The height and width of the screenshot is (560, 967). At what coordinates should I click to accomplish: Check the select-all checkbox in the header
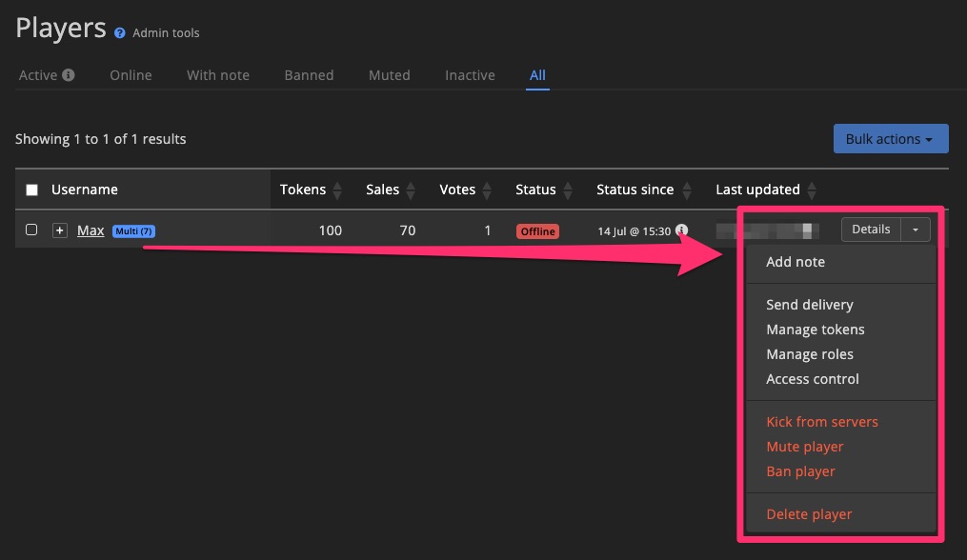pyautogui.click(x=31, y=189)
